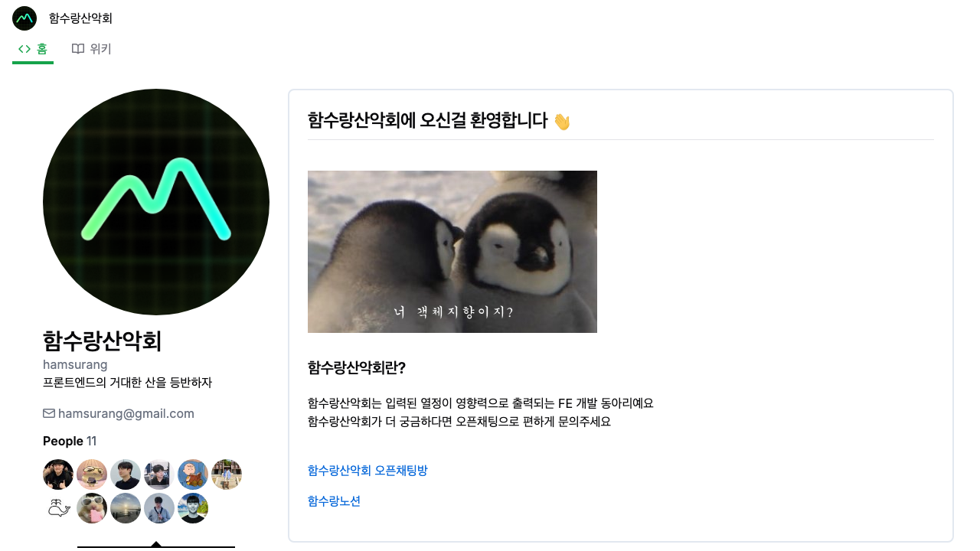Image resolution: width=980 pixels, height=551 pixels.
Task: Click the book icon on 위키 tab
Action: coord(78,49)
